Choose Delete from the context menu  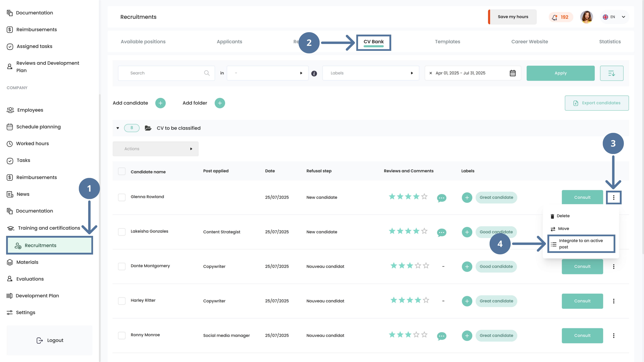coord(560,216)
